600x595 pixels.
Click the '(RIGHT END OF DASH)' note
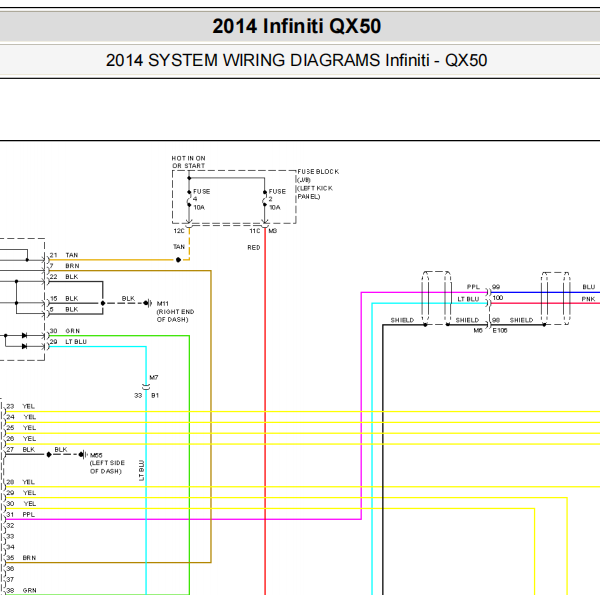click(x=175, y=316)
